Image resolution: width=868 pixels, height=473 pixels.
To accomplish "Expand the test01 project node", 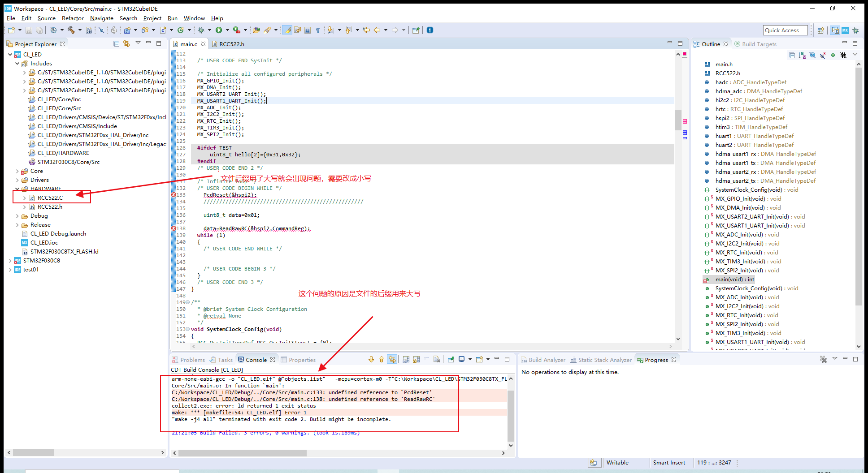I will pyautogui.click(x=10, y=270).
